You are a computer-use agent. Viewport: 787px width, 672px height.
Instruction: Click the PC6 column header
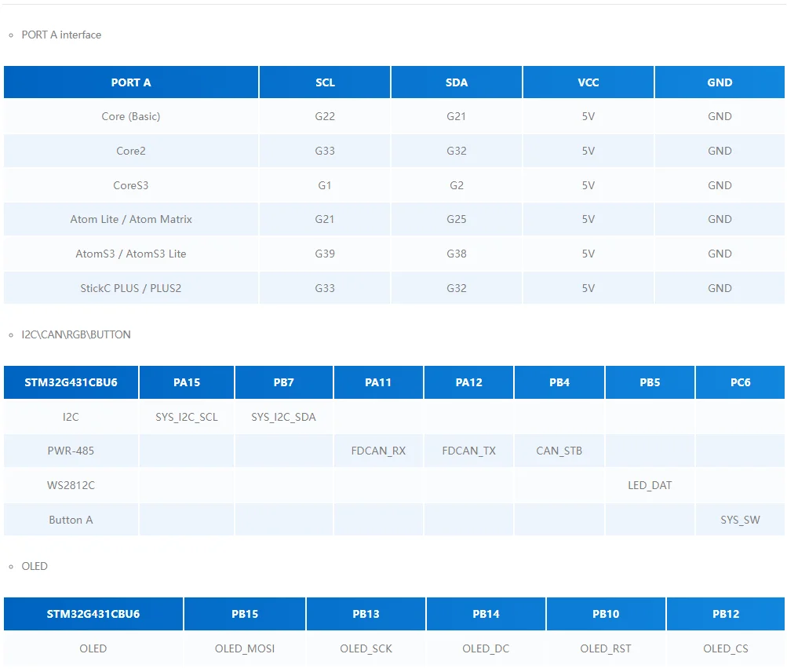(740, 382)
